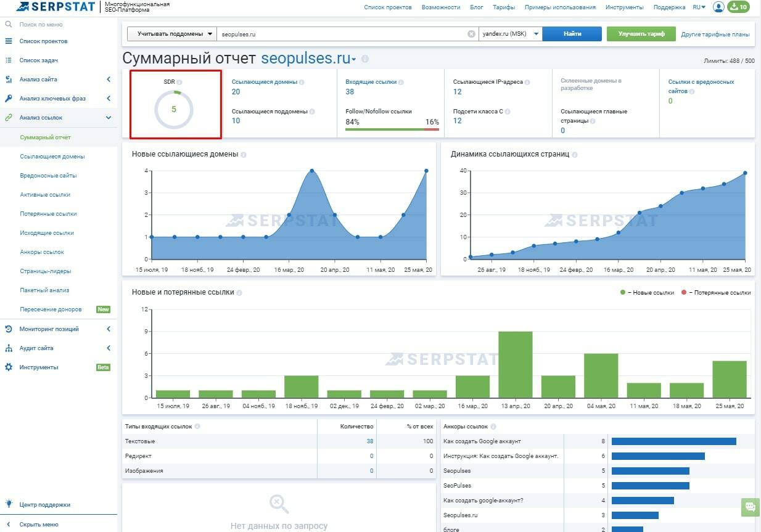Open the search menu magnifier icon
Viewport: 761px width, 532px height.
(x=9, y=25)
